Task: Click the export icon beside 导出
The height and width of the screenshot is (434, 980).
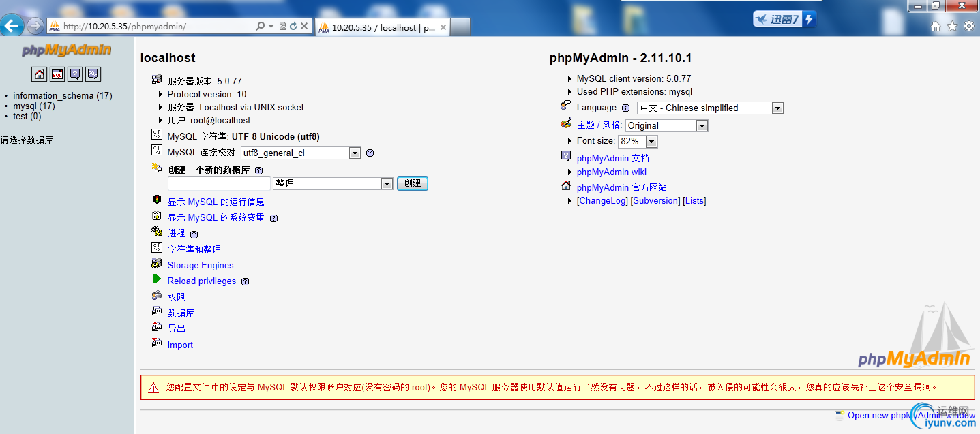Action: pyautogui.click(x=157, y=327)
